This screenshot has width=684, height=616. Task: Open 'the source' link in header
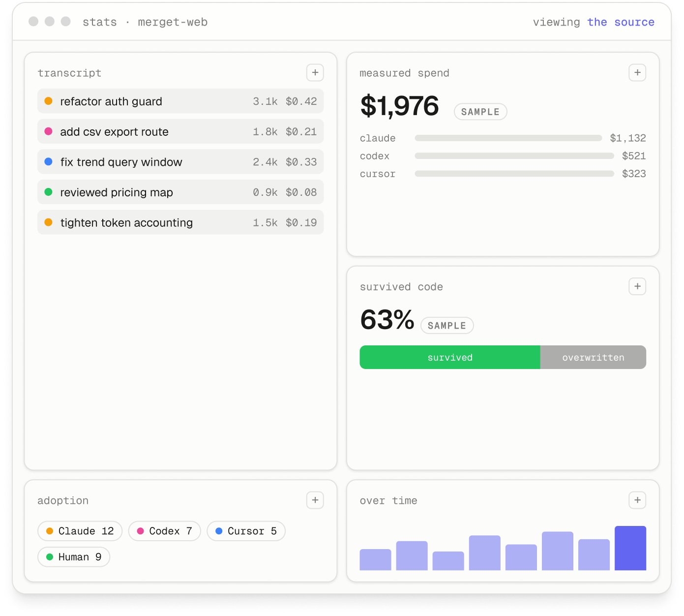coord(621,22)
